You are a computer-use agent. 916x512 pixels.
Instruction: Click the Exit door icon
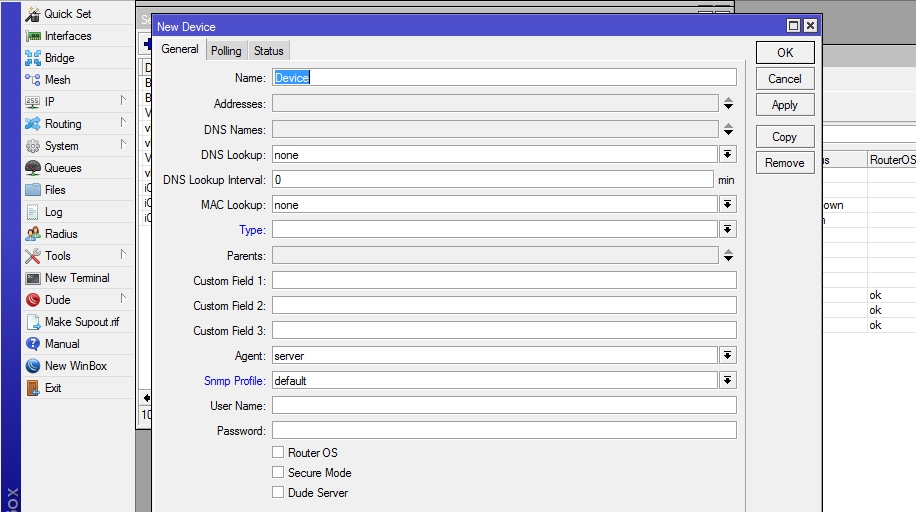click(x=33, y=388)
